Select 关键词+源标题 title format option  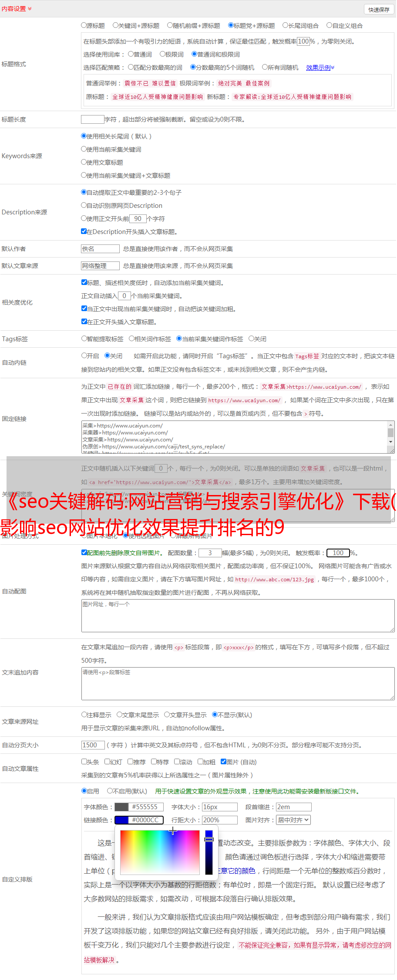click(x=115, y=25)
